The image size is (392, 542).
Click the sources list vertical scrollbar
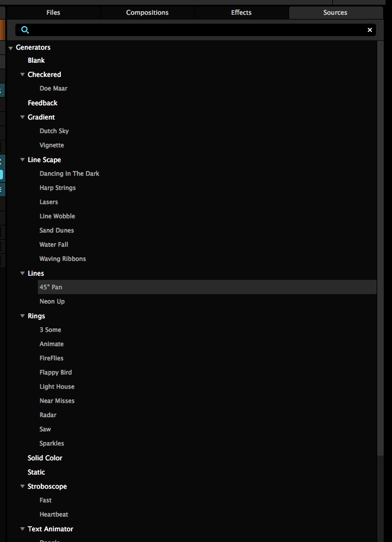380,248
